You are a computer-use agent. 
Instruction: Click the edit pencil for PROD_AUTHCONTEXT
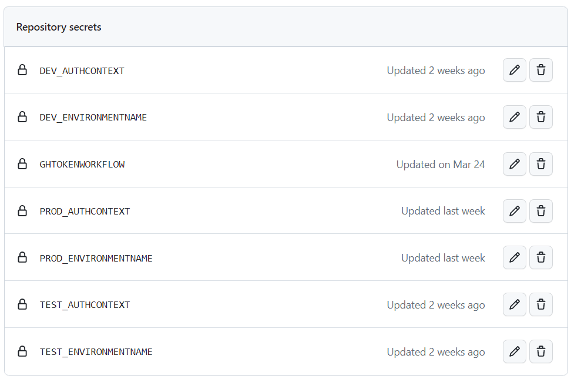pos(514,210)
